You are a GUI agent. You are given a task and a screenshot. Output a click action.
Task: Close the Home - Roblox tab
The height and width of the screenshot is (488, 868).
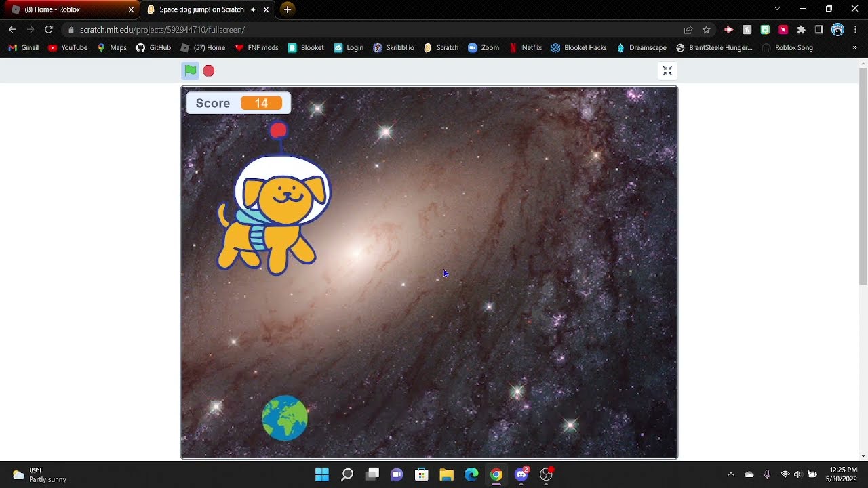point(131,9)
